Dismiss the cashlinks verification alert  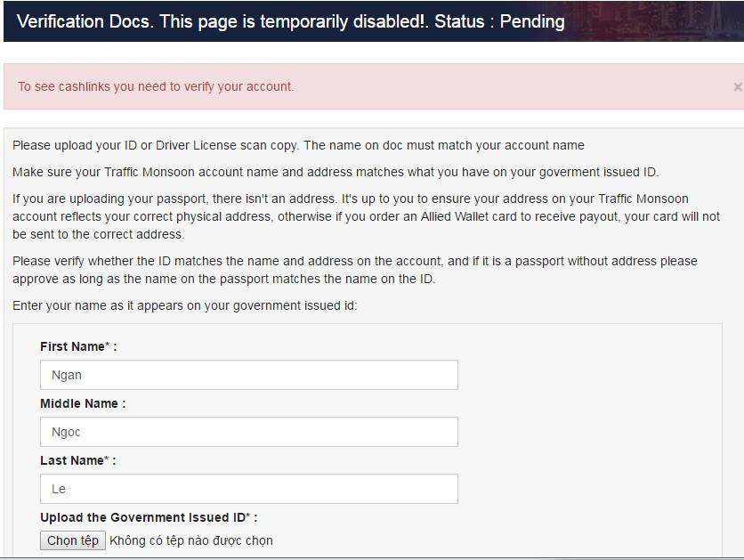[738, 87]
